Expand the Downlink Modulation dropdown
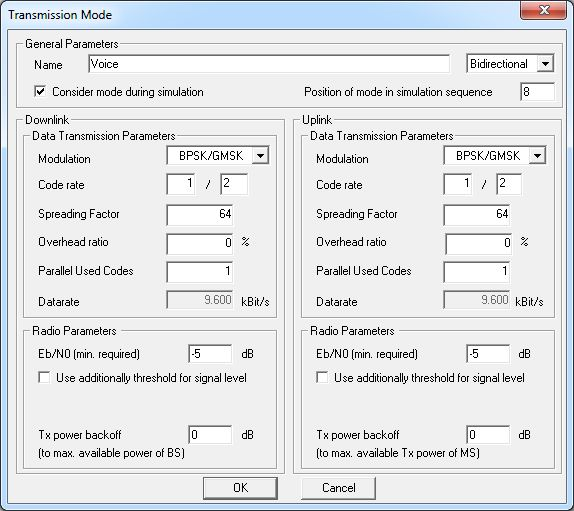The height and width of the screenshot is (511, 574). 260,156
